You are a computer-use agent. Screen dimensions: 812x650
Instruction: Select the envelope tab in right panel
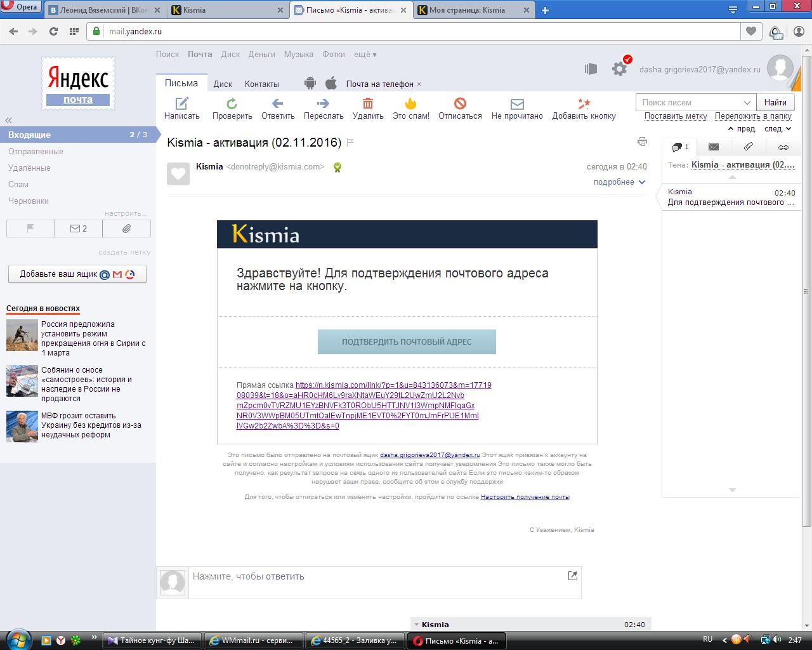pos(714,147)
